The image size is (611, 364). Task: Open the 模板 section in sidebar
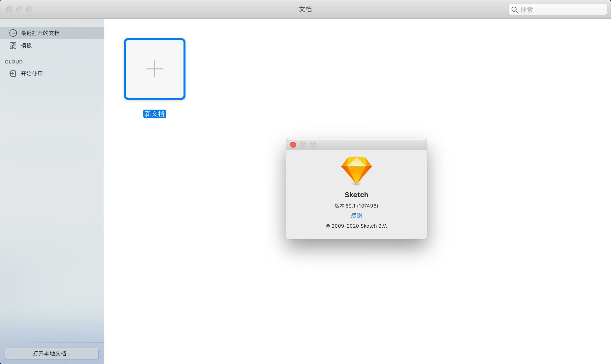point(52,45)
